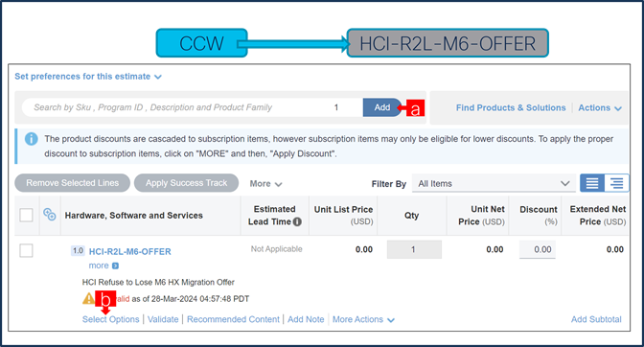The height and width of the screenshot is (347, 644).
Task: Click the 'Not Applicable' lead time text
Action: [x=276, y=249]
